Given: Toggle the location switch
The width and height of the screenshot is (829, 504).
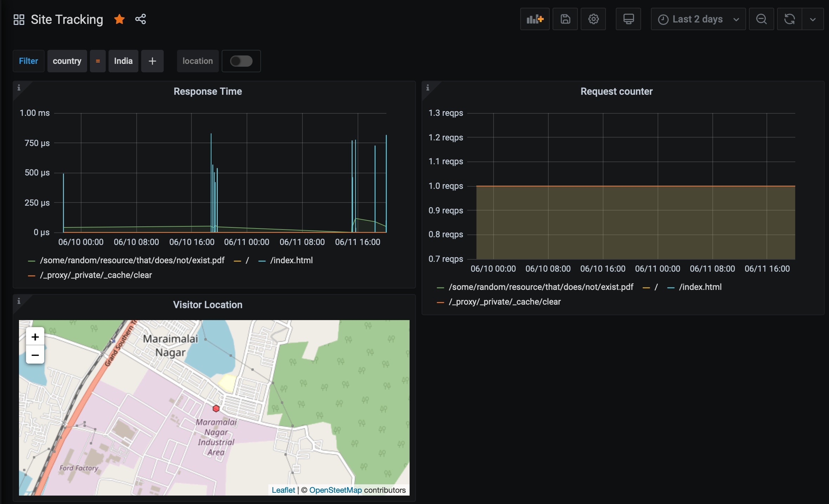Looking at the screenshot, I should click(x=241, y=61).
